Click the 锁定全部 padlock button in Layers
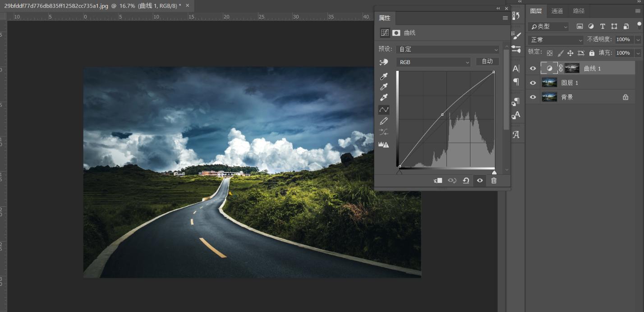Screen dimensions: 644x312 pyautogui.click(x=592, y=52)
